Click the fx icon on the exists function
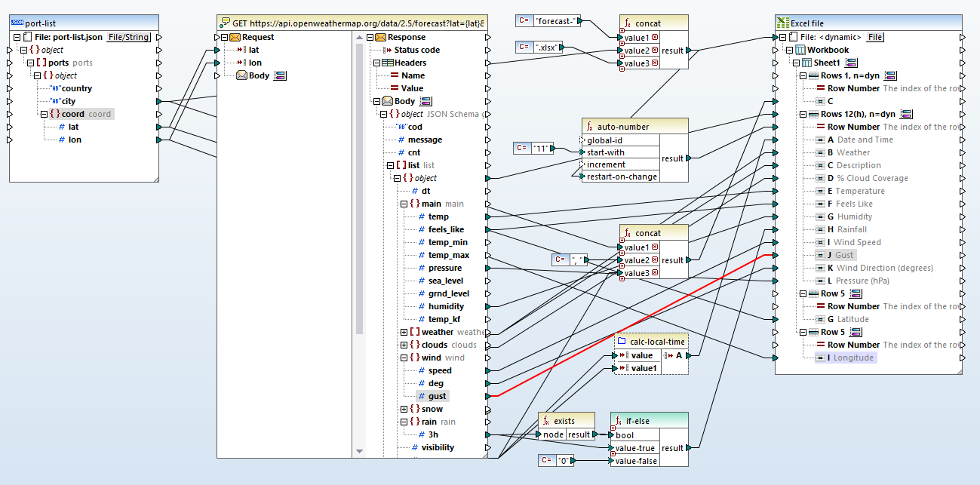This screenshot has height=485, width=980. (x=545, y=421)
